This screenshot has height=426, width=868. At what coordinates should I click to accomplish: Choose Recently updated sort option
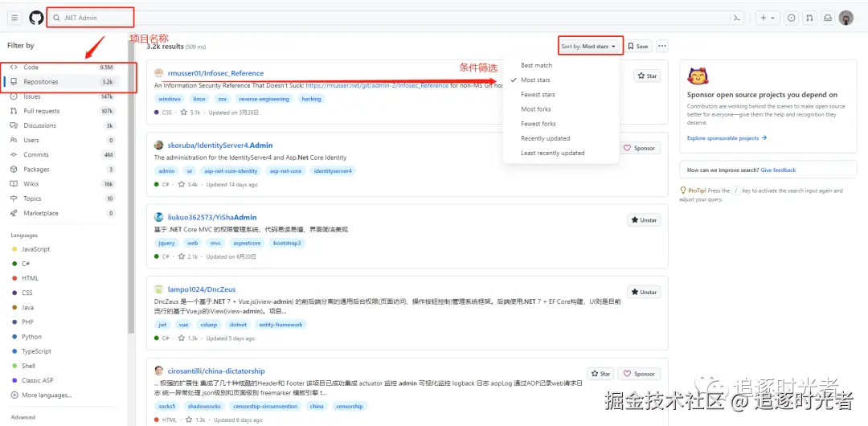[561, 138]
